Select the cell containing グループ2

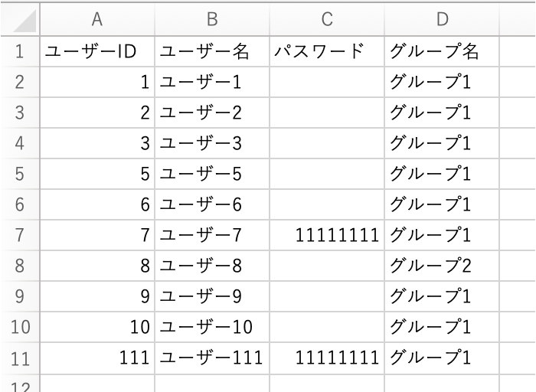[x=442, y=266]
